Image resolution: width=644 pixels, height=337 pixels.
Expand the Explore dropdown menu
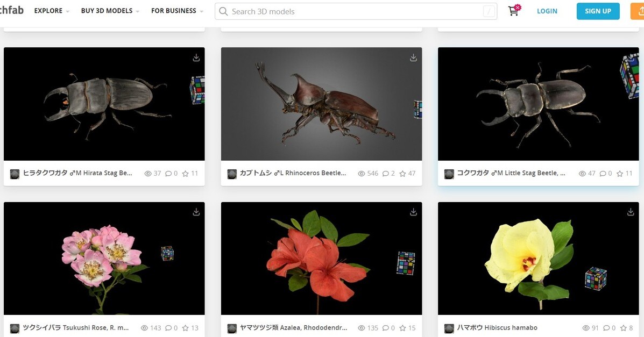pyautogui.click(x=52, y=11)
